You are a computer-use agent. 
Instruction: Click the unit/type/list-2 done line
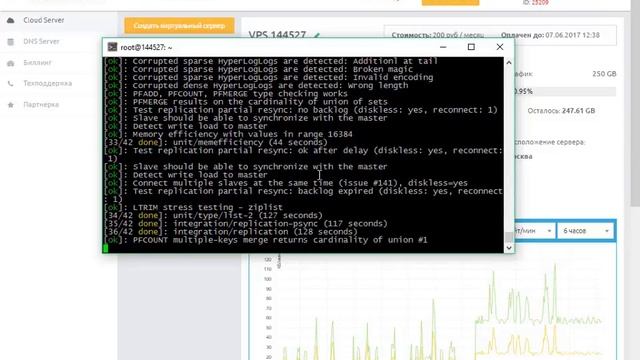(213, 216)
